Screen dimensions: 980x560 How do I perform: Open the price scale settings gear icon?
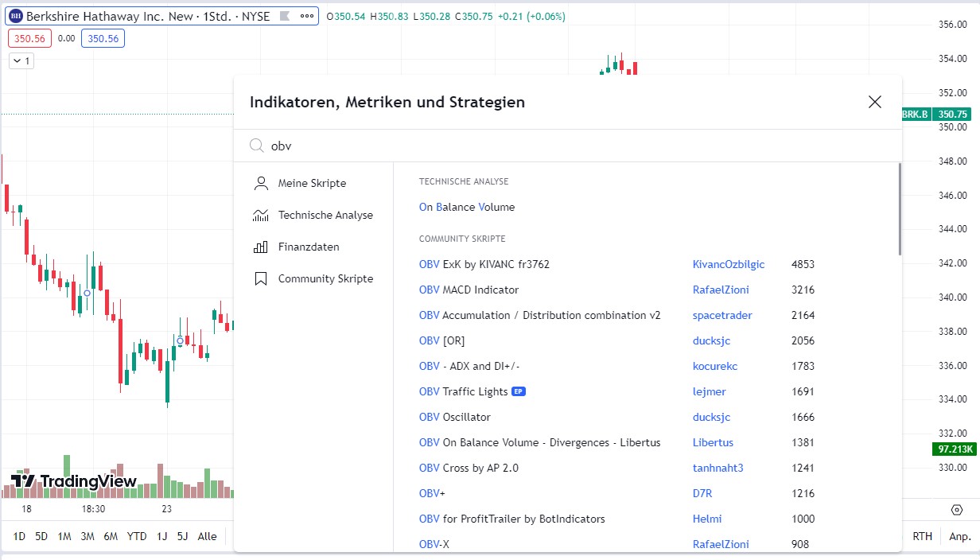point(957,510)
